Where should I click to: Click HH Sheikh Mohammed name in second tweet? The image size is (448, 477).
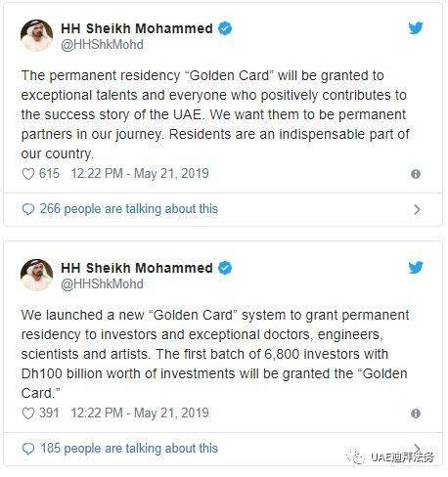click(137, 268)
